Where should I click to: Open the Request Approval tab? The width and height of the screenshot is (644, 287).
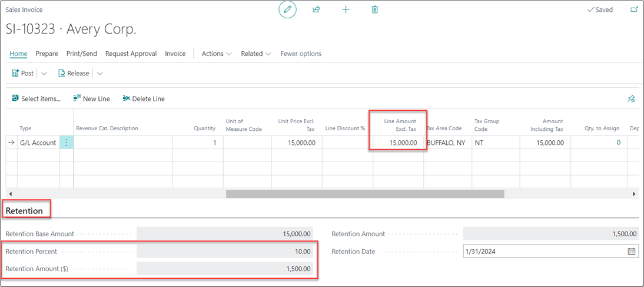click(131, 54)
